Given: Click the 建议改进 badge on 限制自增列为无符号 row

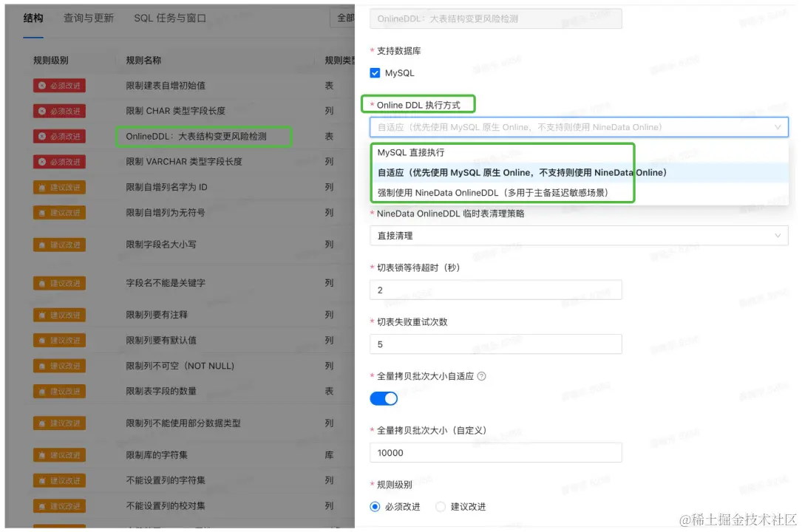Looking at the screenshot, I should coord(59,213).
